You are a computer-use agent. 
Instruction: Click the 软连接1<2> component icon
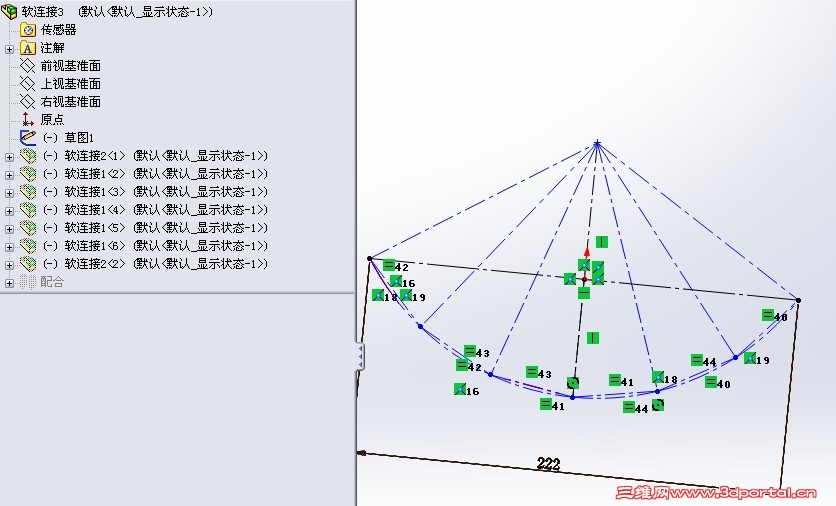point(28,174)
